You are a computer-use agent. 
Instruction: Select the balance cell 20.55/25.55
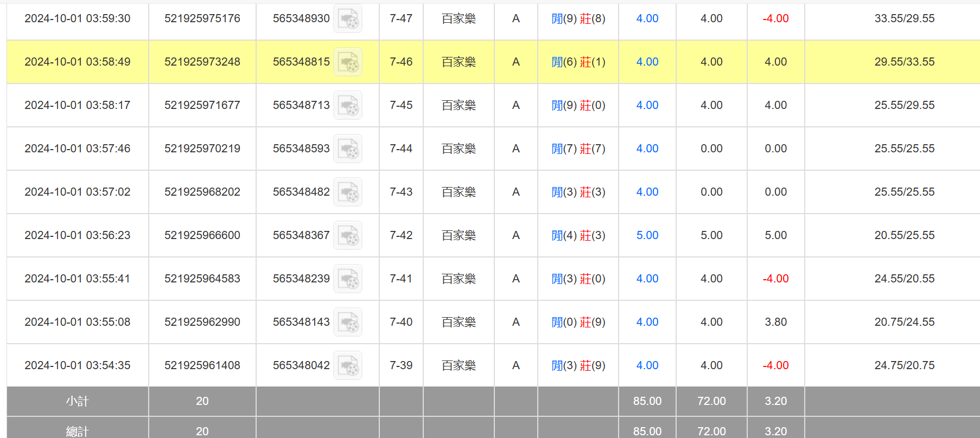[904, 235]
